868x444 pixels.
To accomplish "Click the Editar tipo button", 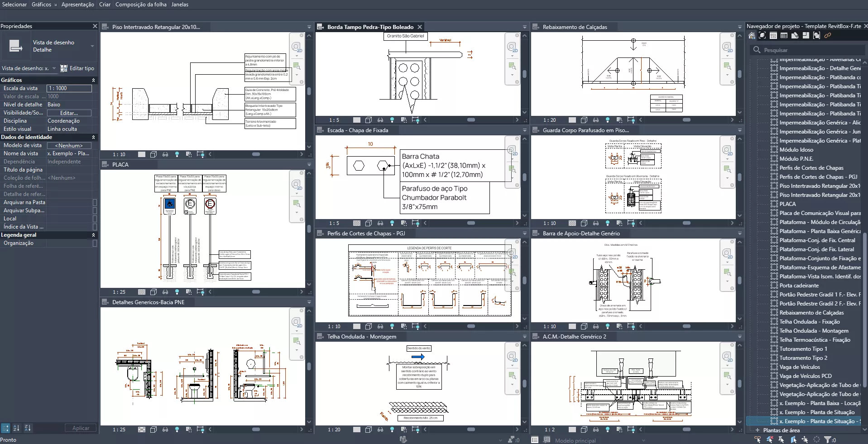I will [77, 68].
